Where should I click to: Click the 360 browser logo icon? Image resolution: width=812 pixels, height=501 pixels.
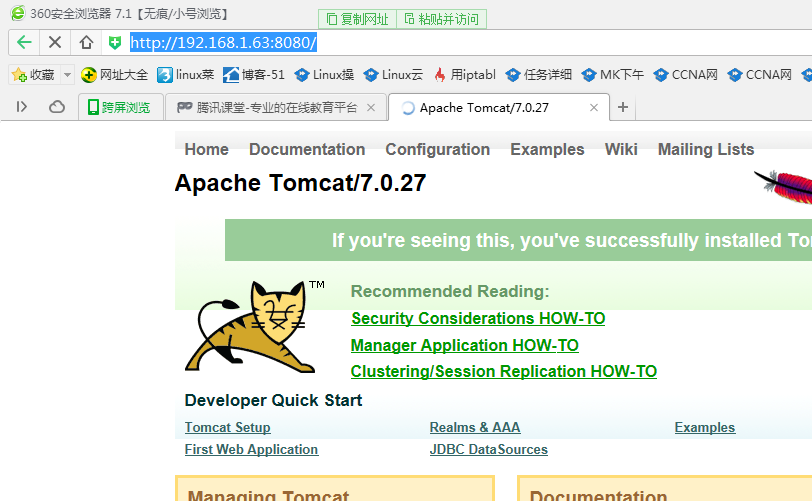coord(18,13)
